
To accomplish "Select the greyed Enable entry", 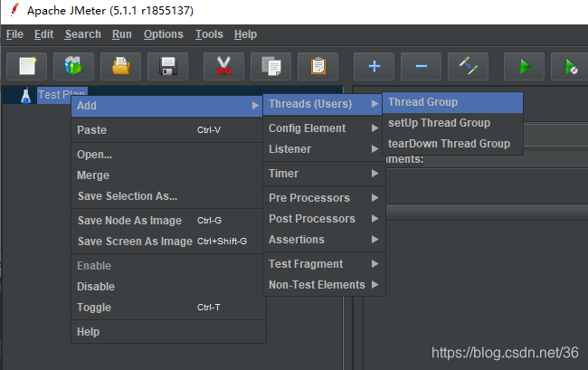I will pyautogui.click(x=167, y=266).
